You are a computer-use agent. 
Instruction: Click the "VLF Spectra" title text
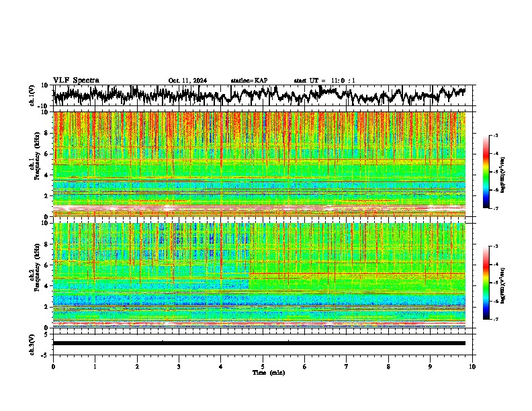(x=76, y=81)
